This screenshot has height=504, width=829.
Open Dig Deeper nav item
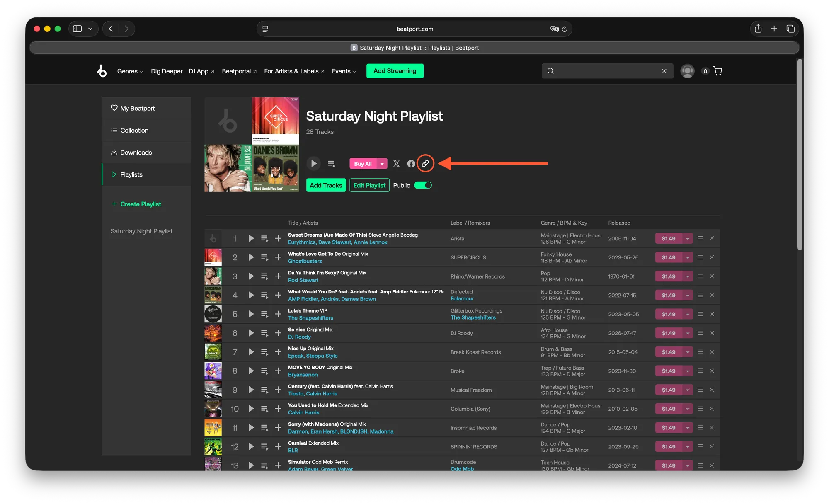[167, 71]
